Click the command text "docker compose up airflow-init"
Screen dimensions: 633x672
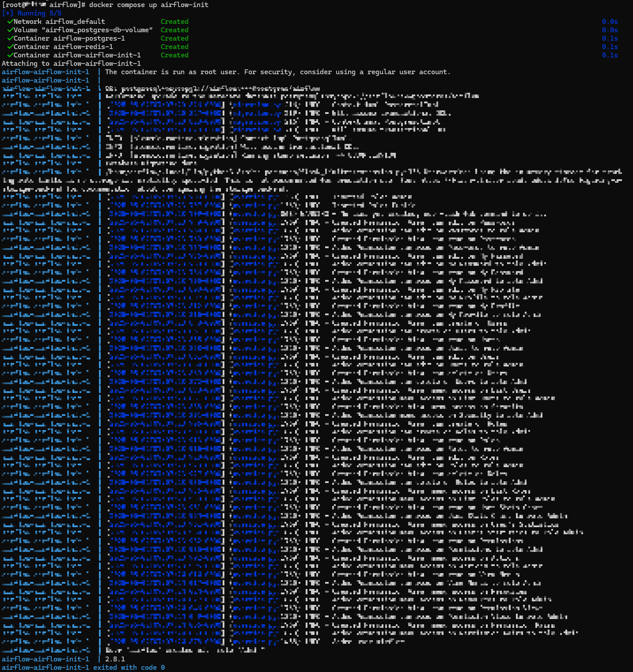point(149,4)
